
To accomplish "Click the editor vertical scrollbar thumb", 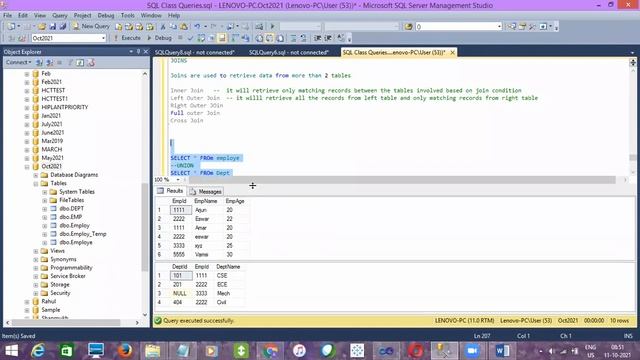I will [x=633, y=158].
